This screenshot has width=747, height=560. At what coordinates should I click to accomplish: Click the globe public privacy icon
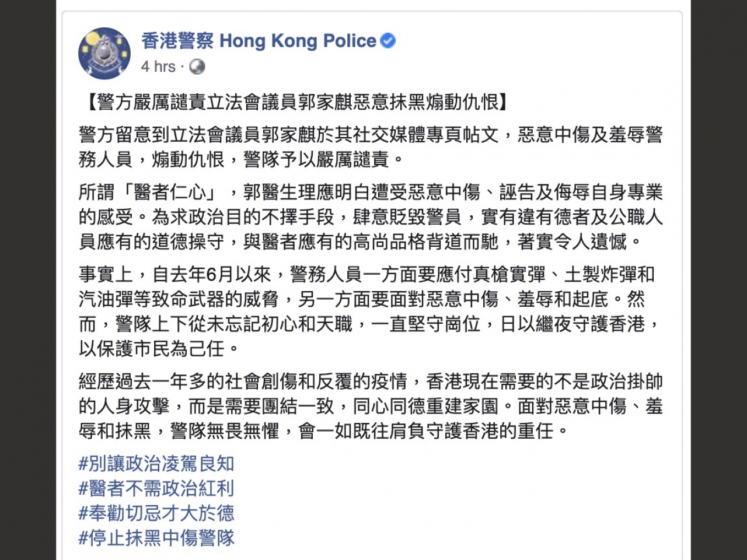pyautogui.click(x=197, y=67)
